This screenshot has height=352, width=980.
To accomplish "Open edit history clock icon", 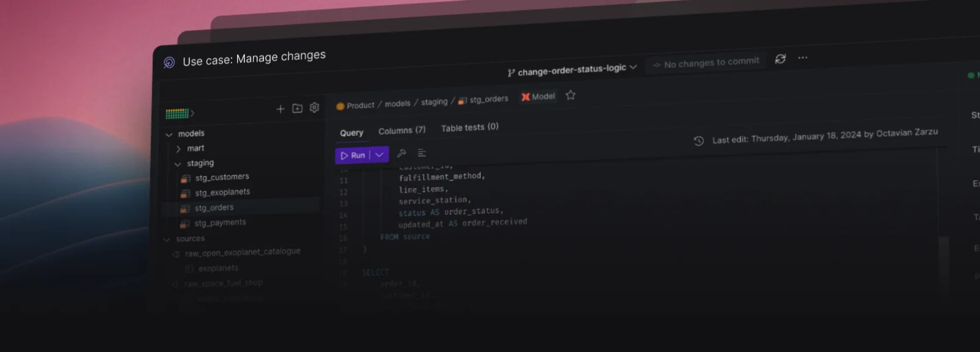I will 699,141.
